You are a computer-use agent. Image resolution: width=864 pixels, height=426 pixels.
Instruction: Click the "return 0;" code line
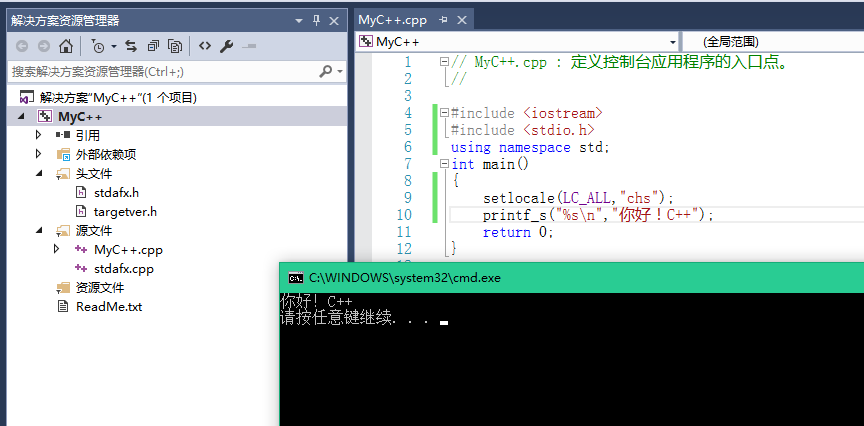518,232
